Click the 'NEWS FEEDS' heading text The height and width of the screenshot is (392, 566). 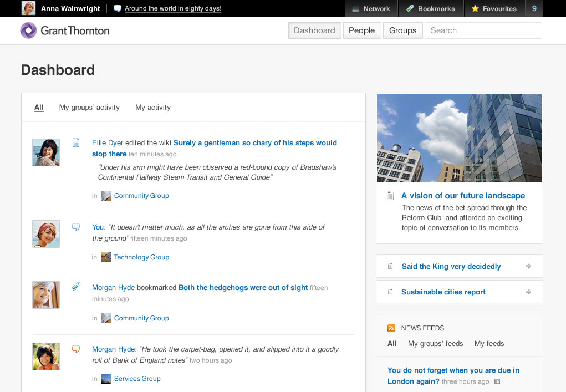[x=422, y=328]
